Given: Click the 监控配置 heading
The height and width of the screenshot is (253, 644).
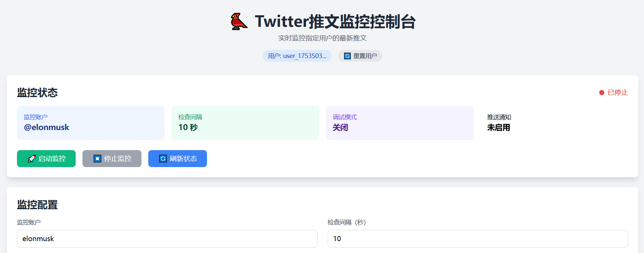Looking at the screenshot, I should click(37, 205).
